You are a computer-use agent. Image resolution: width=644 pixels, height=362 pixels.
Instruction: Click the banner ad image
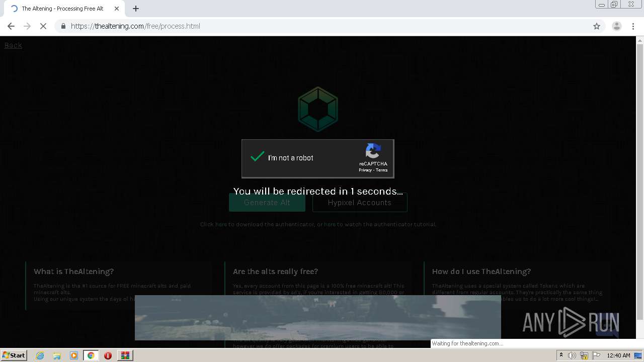coord(318,317)
